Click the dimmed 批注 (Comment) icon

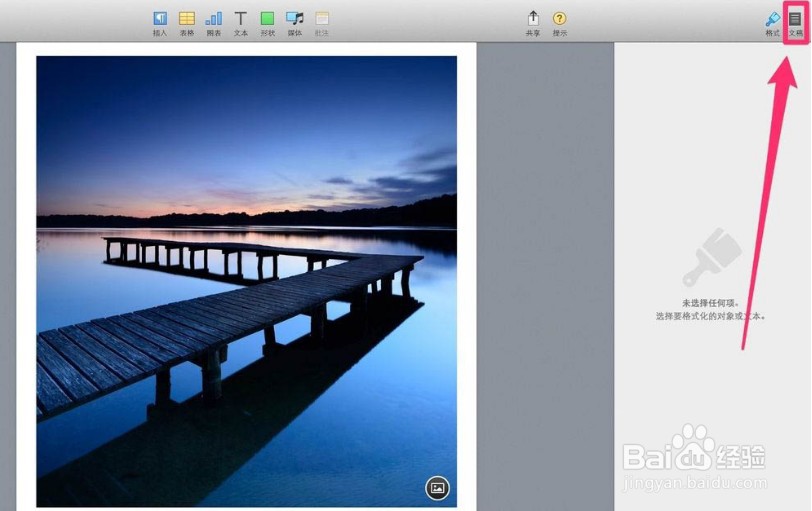[322, 24]
